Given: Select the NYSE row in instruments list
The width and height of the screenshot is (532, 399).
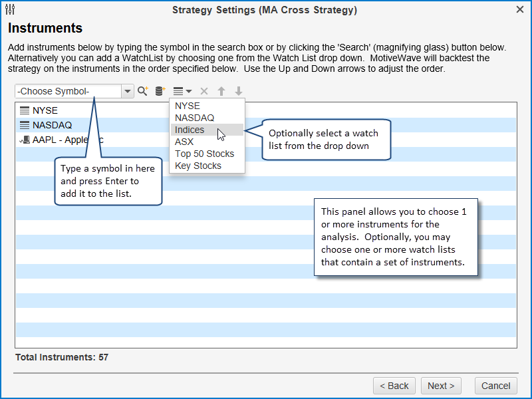Looking at the screenshot, I should coord(47,110).
